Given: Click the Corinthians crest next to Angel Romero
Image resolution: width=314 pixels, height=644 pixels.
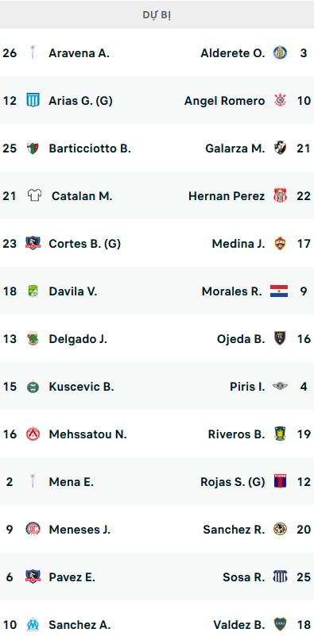Looking at the screenshot, I should [281, 100].
